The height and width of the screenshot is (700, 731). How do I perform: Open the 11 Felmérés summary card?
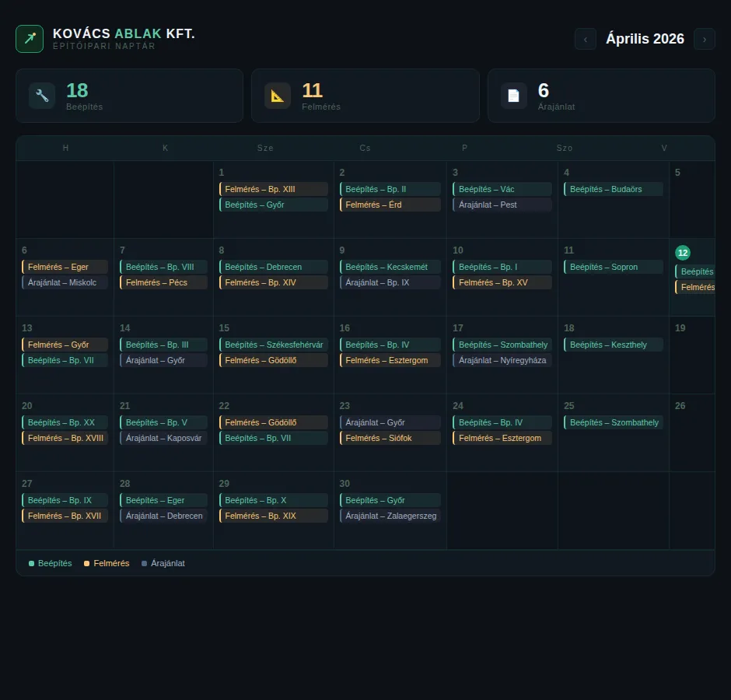pos(365,96)
